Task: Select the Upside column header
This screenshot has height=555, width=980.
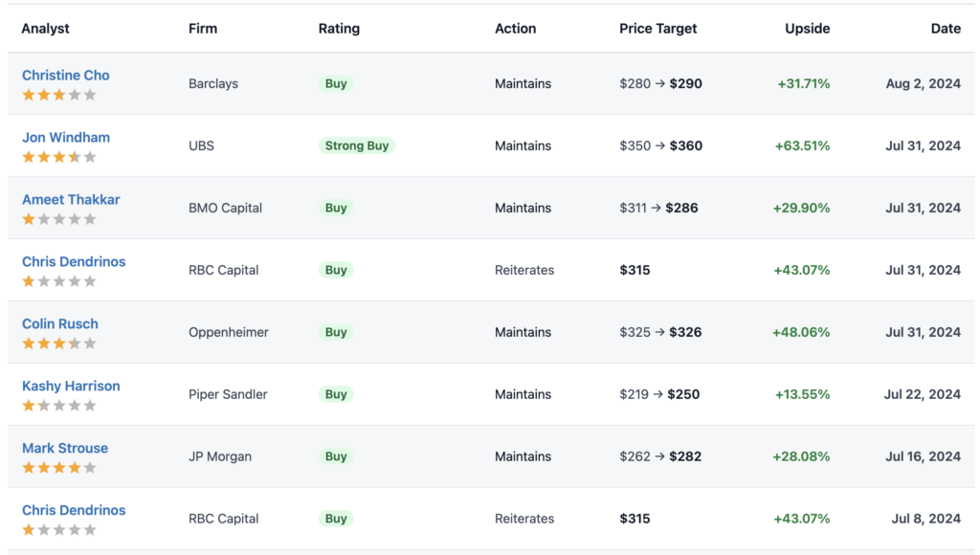Action: pos(807,29)
